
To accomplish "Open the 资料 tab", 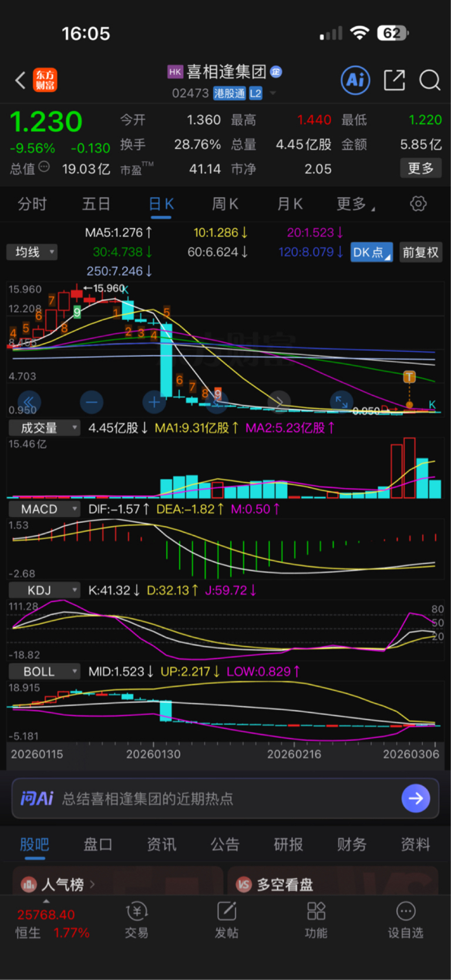I will [x=415, y=844].
